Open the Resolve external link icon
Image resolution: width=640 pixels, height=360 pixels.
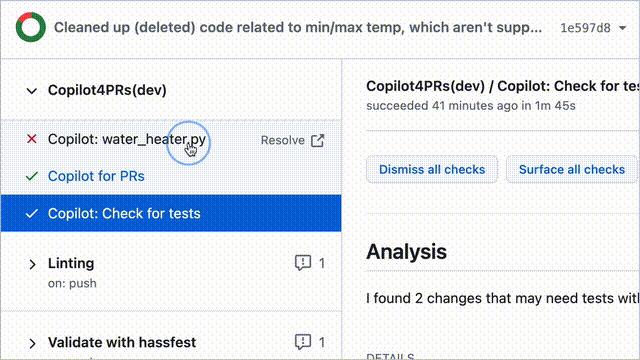318,140
